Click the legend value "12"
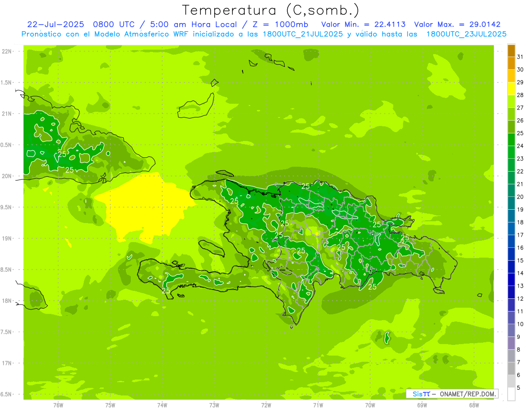This screenshot has width=532, height=411. click(x=520, y=298)
